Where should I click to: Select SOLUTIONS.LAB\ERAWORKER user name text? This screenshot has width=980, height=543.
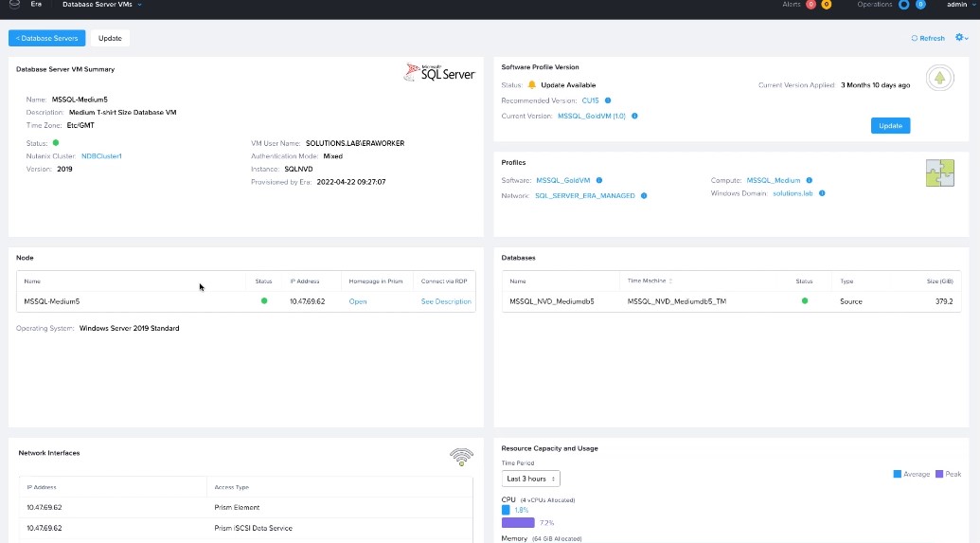[355, 143]
